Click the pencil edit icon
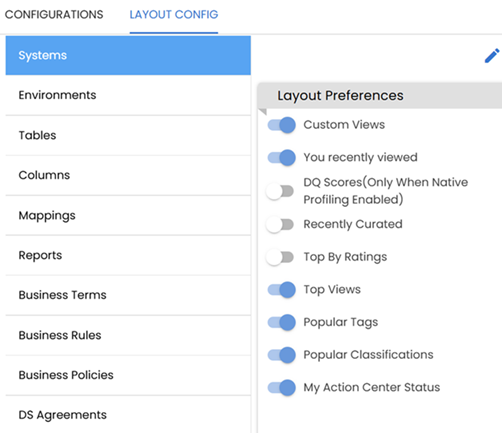The width and height of the screenshot is (502, 433). 492,56
